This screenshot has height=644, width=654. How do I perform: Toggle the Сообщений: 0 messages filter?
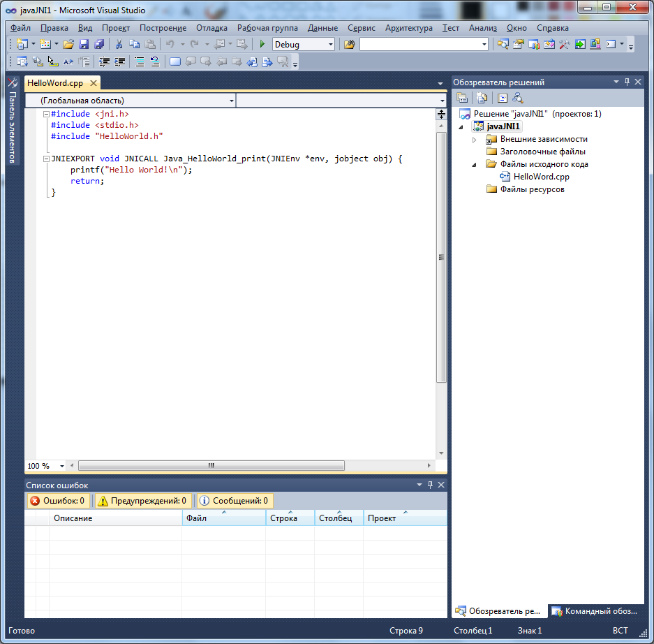(x=235, y=500)
